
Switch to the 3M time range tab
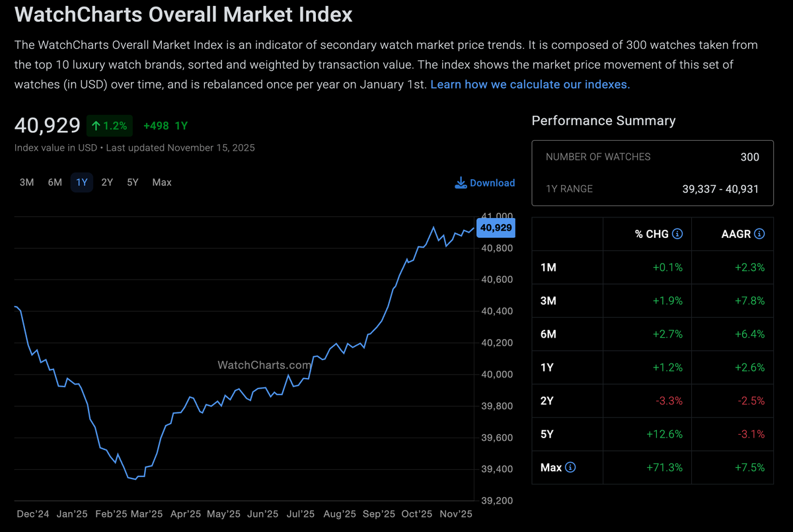(x=26, y=182)
